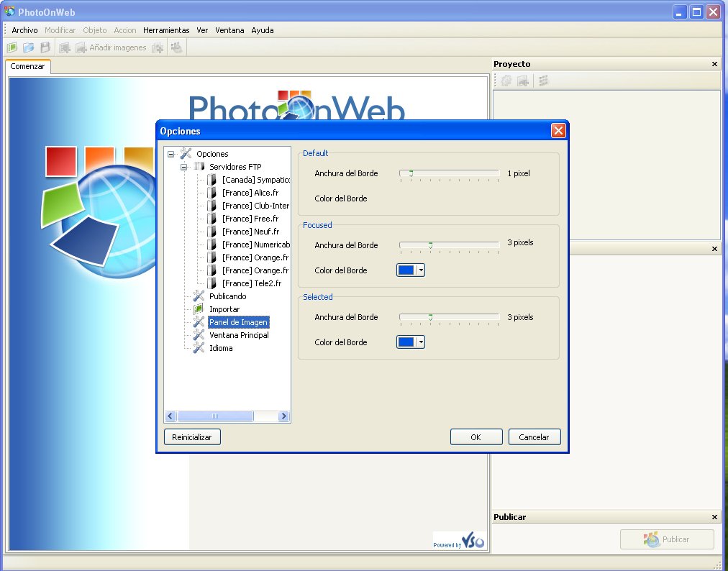Click the Default Anchura del Borde slider
The image size is (728, 571).
pos(449,175)
